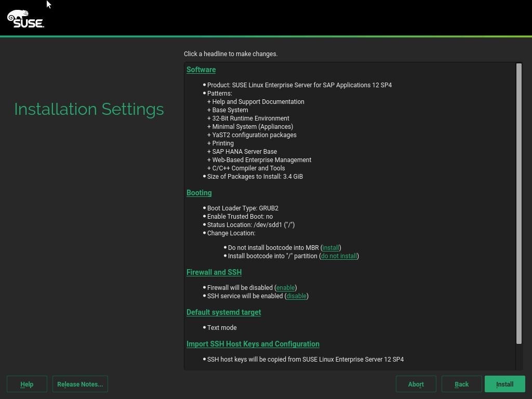Select 'SAP HANA Server Base' pattern text
The height and width of the screenshot is (399, 532).
[x=244, y=151]
